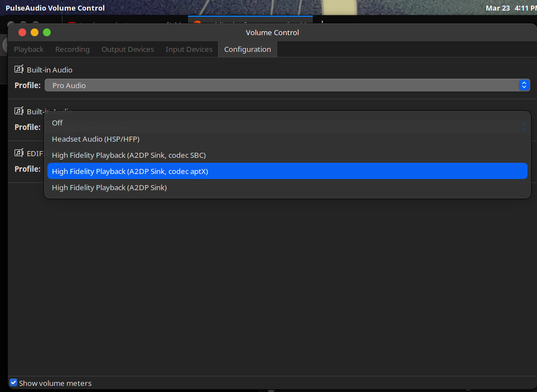Go to the Output Devices tab
This screenshot has width=537, height=392.
click(x=128, y=49)
